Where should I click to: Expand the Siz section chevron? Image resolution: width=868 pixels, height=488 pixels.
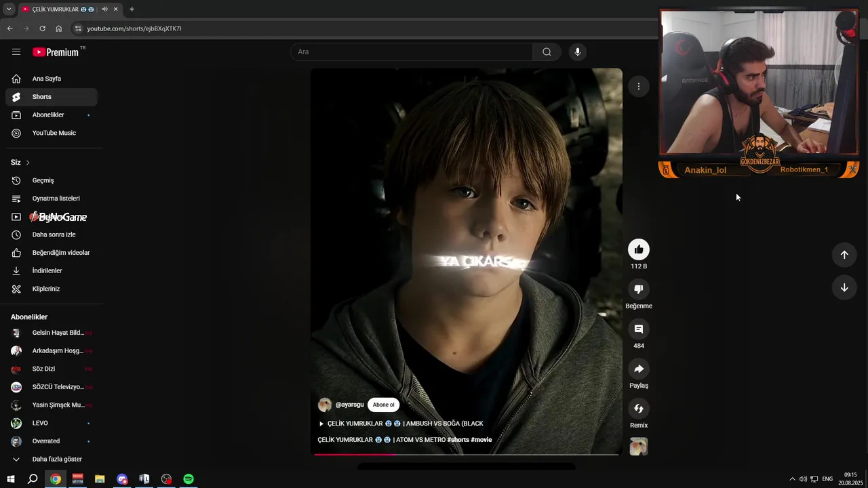[x=28, y=163]
